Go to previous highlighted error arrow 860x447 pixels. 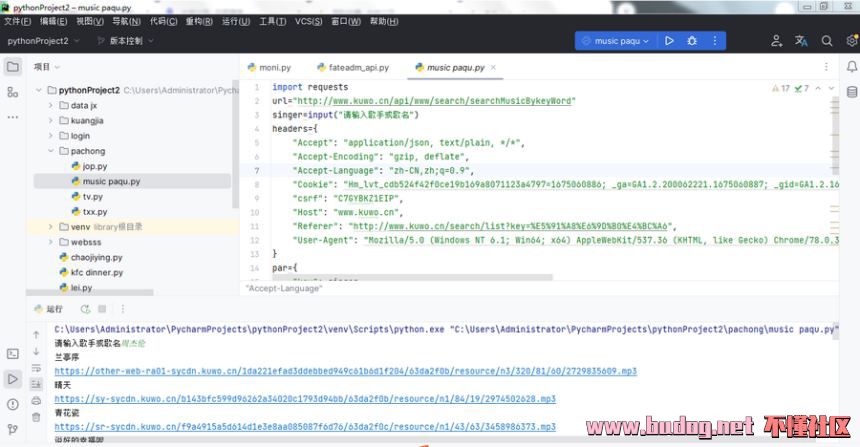(x=818, y=88)
